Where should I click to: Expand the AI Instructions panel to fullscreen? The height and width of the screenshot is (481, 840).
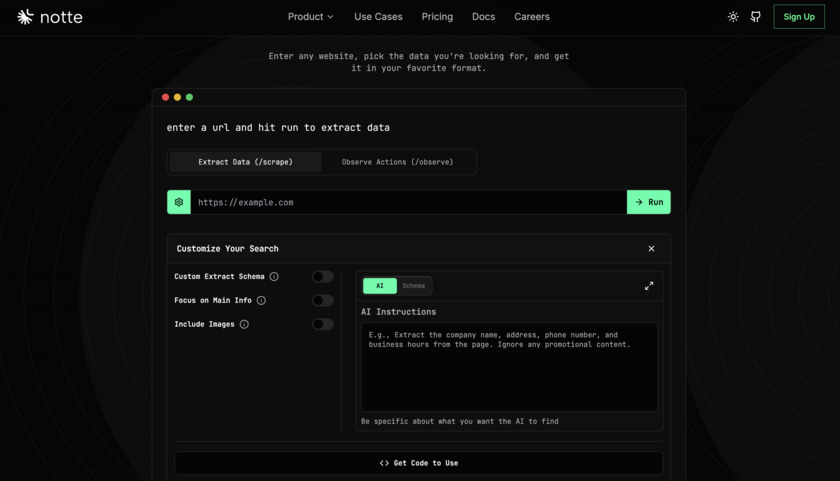649,286
